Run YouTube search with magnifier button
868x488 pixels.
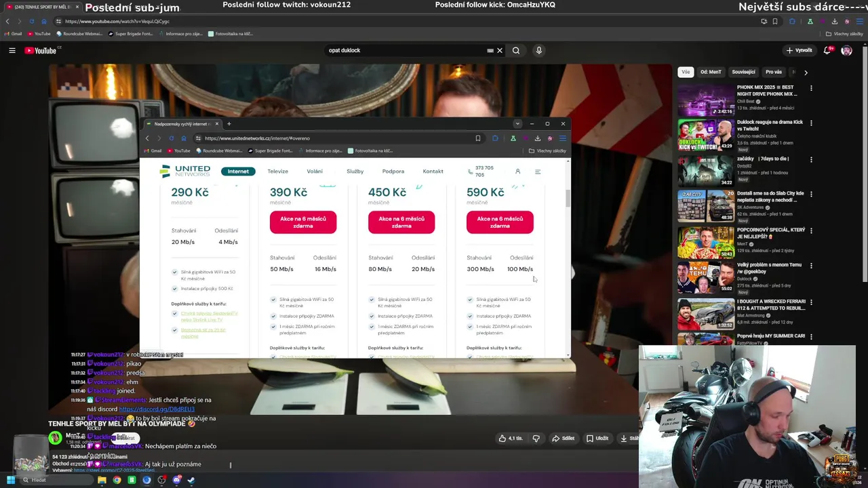(x=516, y=50)
